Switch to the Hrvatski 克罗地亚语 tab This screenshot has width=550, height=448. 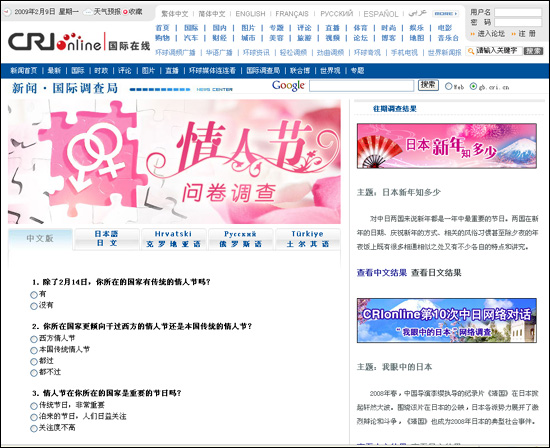coord(173,239)
